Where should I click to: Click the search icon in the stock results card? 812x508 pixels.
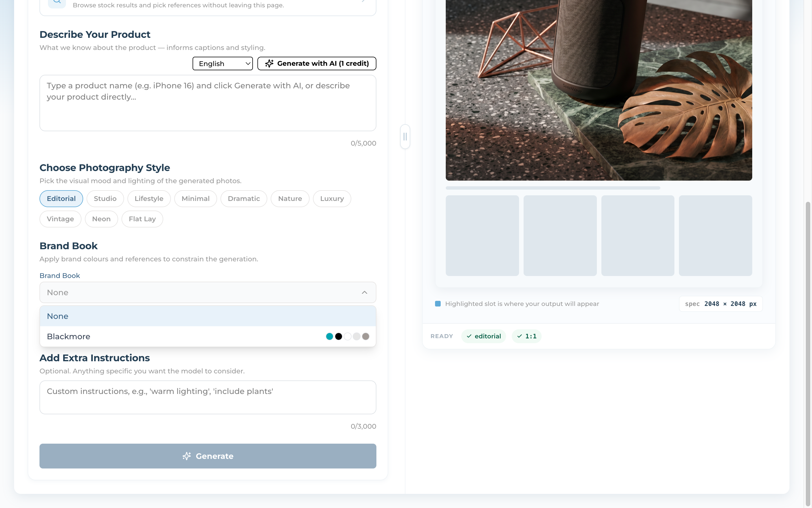click(x=57, y=2)
